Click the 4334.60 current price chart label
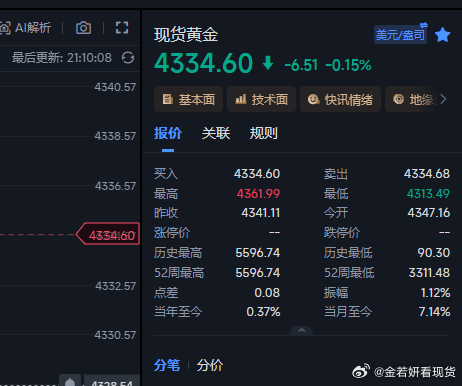 pos(108,234)
